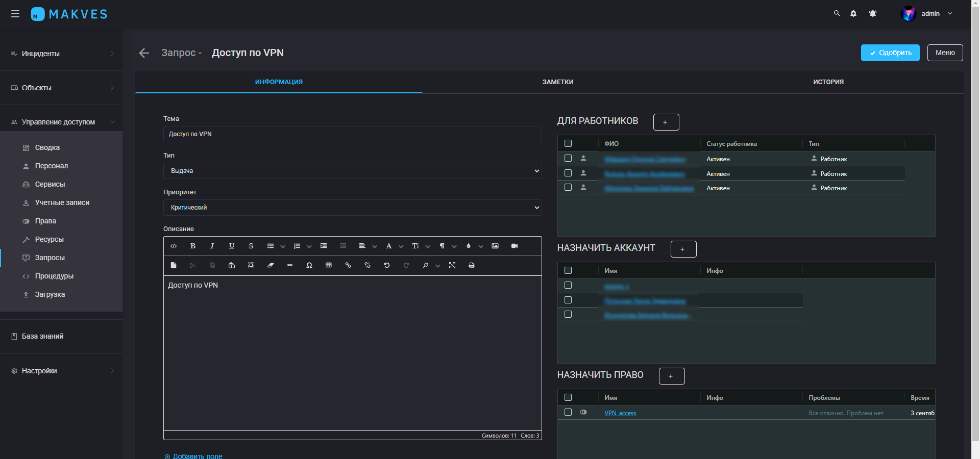
Task: Insert a table into the description
Action: tap(329, 265)
